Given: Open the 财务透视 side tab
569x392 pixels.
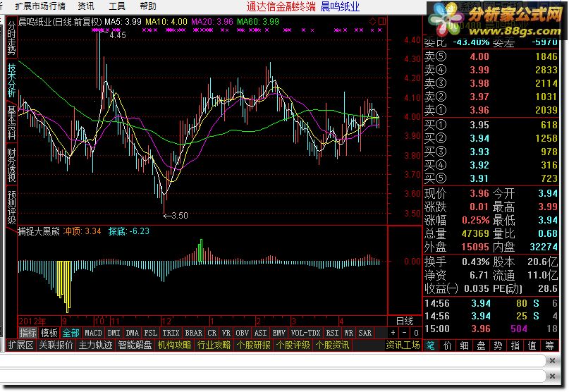Looking at the screenshot, I should (x=11, y=165).
